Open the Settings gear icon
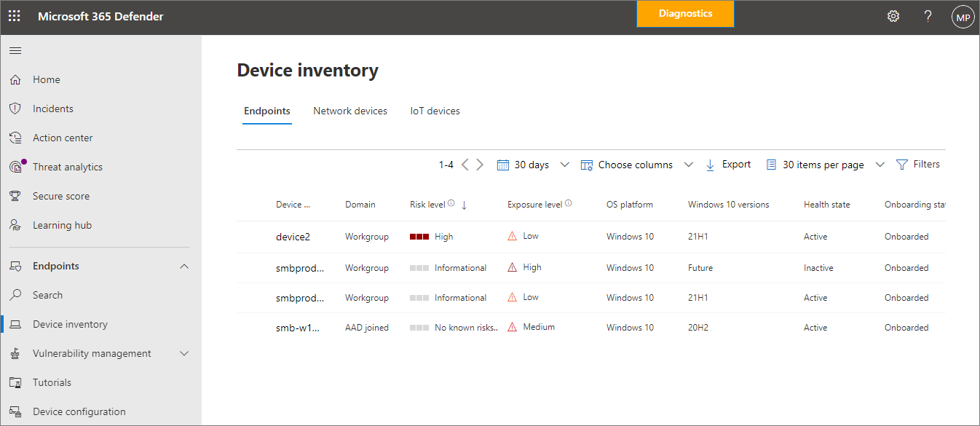 pyautogui.click(x=893, y=16)
